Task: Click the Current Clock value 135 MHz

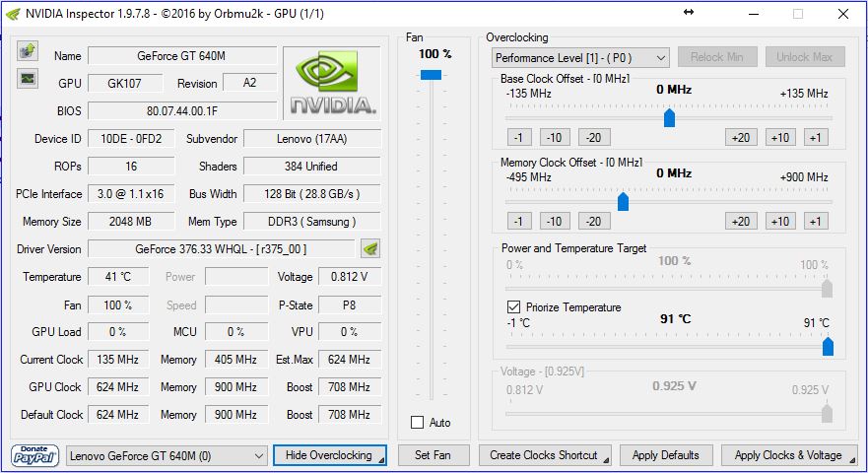Action: pyautogui.click(x=118, y=360)
